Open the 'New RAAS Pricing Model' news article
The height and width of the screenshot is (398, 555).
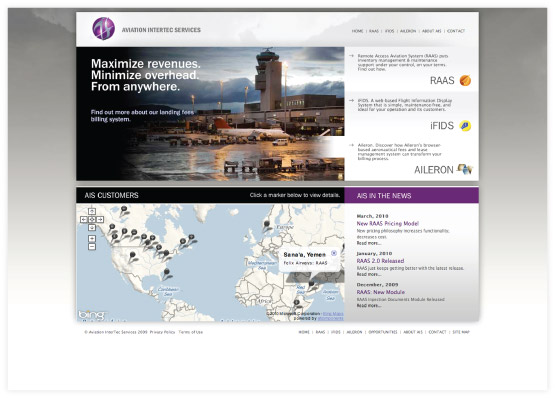coord(388,224)
